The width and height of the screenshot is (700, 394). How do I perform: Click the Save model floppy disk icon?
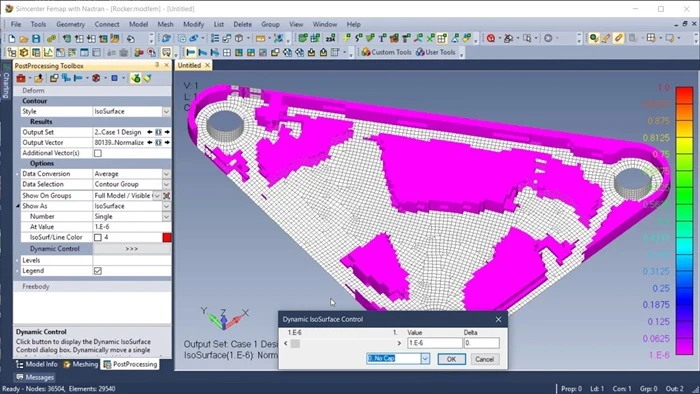pyautogui.click(x=36, y=39)
